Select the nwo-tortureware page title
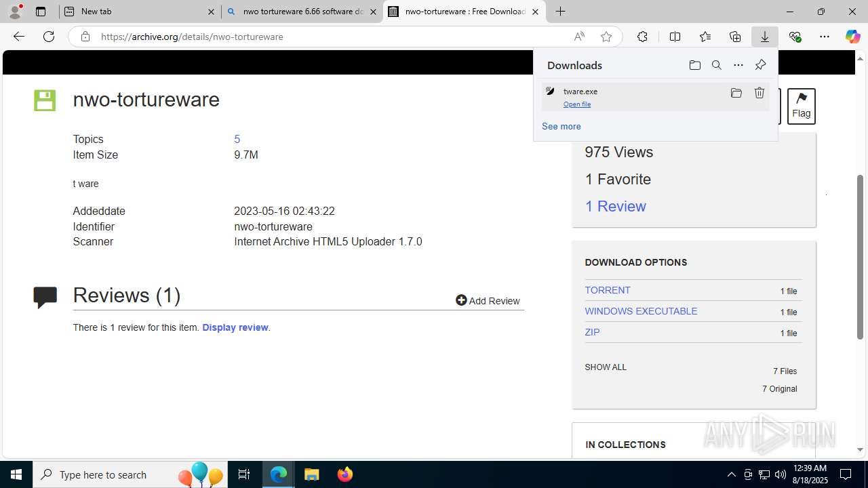 [x=146, y=100]
